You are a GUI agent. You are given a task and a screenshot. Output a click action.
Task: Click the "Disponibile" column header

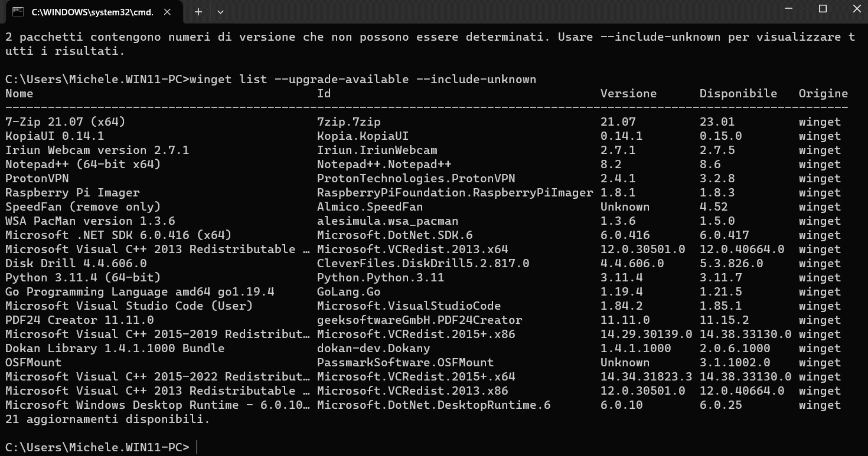tap(738, 94)
